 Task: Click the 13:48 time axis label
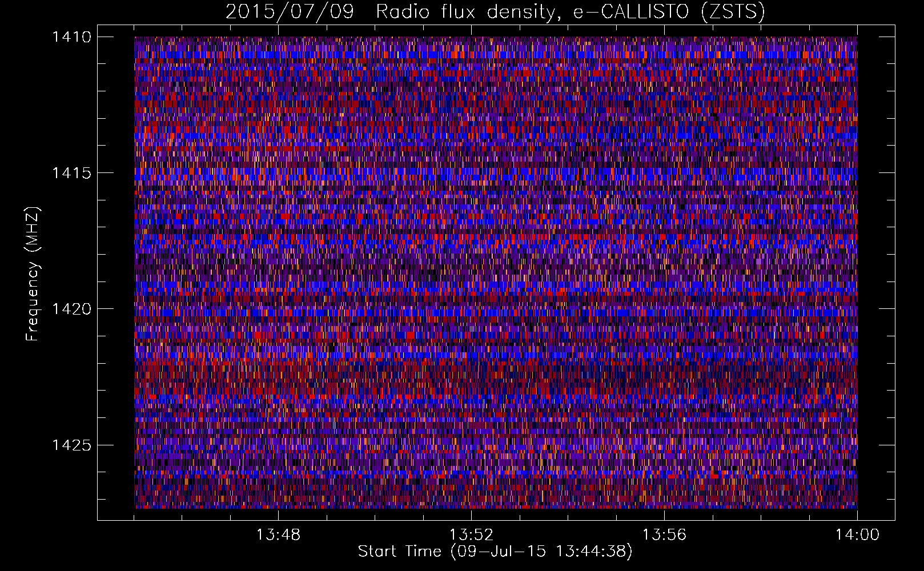click(278, 535)
